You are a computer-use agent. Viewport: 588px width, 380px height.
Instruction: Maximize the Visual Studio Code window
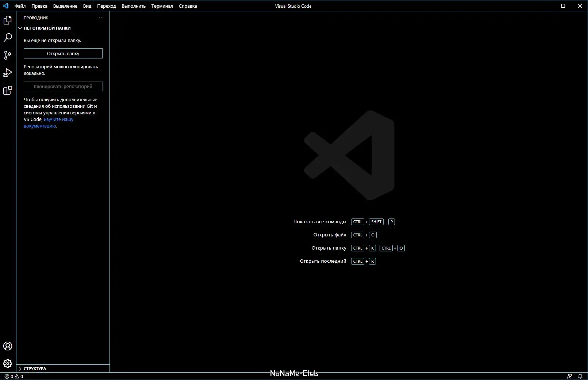(563, 6)
